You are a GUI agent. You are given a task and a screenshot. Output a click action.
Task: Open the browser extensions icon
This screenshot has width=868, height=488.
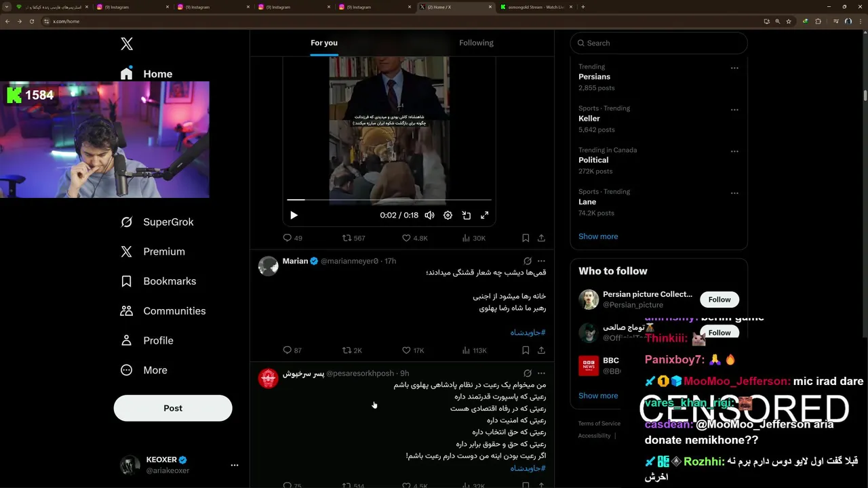point(818,21)
